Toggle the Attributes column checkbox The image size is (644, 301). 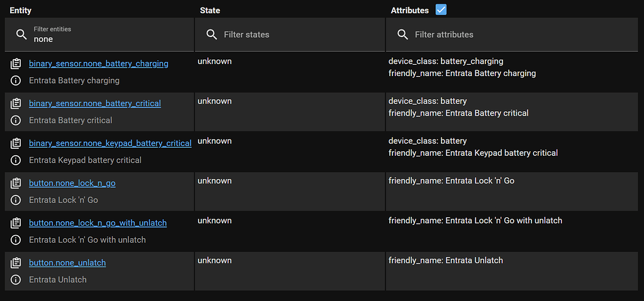[x=441, y=9]
